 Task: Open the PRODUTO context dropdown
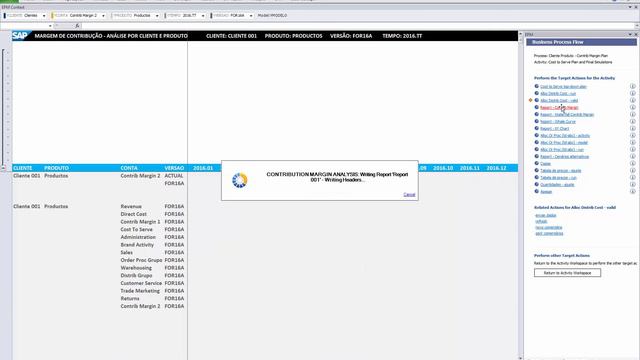click(x=157, y=16)
